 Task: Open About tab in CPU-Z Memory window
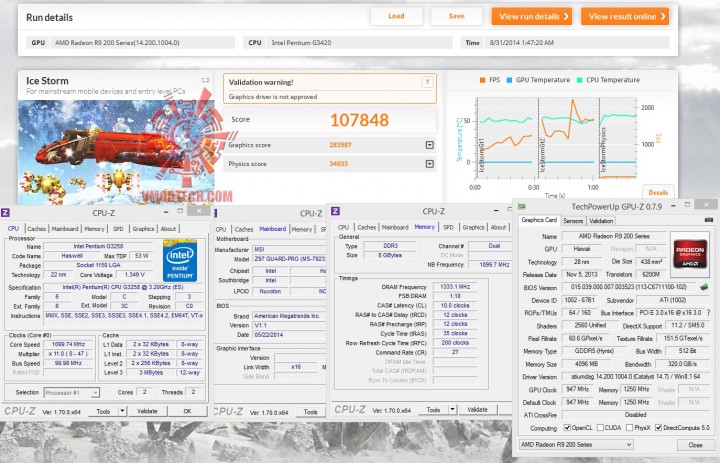(x=498, y=227)
